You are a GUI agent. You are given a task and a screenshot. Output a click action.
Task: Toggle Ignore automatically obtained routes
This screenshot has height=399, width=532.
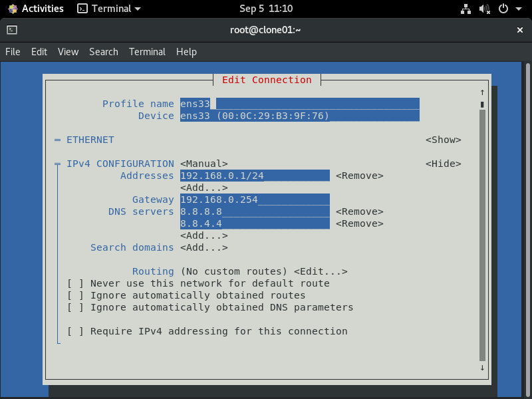coord(186,295)
